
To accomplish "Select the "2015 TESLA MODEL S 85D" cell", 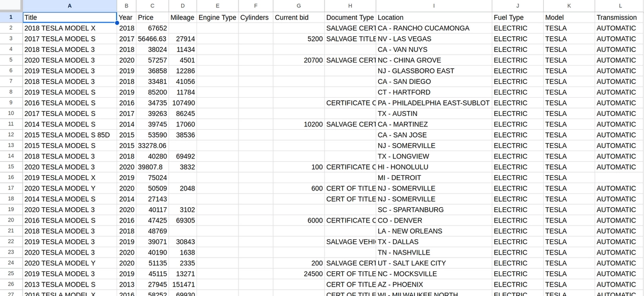I will [70, 135].
